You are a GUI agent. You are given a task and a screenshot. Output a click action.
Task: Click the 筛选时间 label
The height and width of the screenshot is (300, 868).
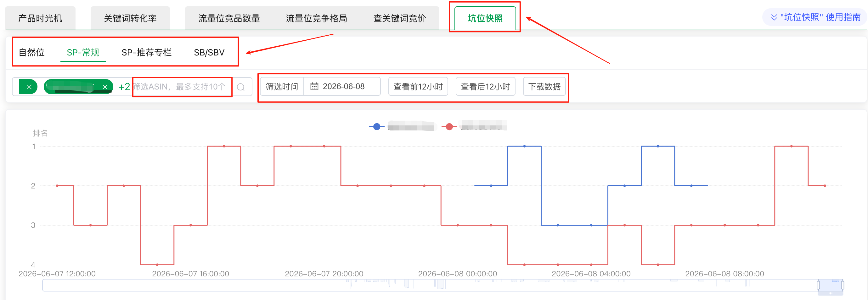pyautogui.click(x=282, y=87)
